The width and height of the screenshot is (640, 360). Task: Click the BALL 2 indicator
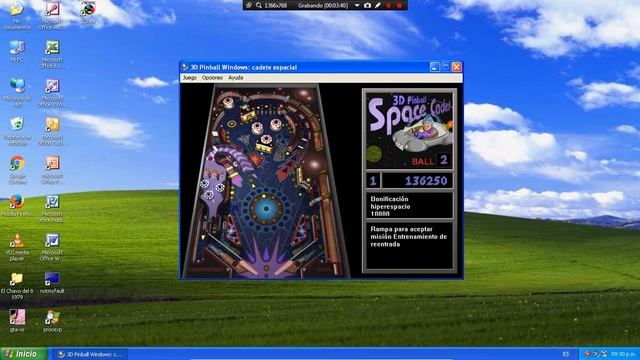[430, 160]
